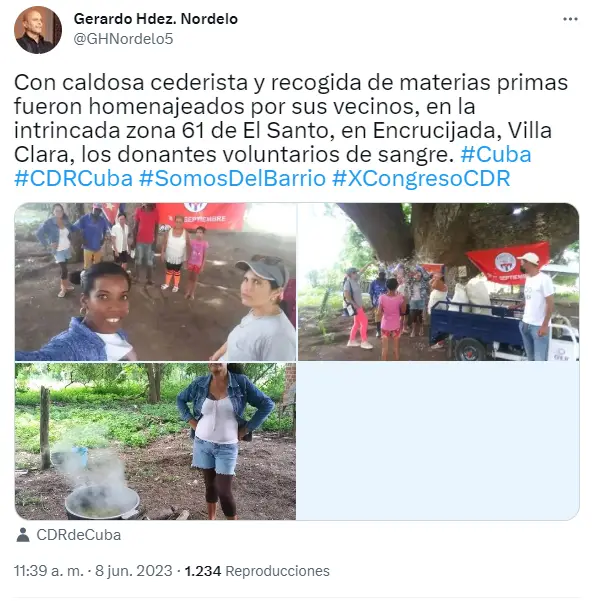This screenshot has height=607, width=595.
Task: Click the 1.234 Reproducciones view count
Action: tap(257, 571)
